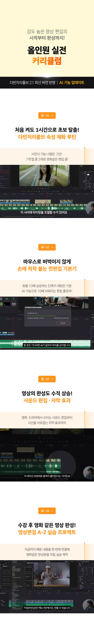Image resolution: width=94 pixels, height=644 pixels.
Task: Expand the orange 01 curriculum section badge
Action: coord(47,115)
